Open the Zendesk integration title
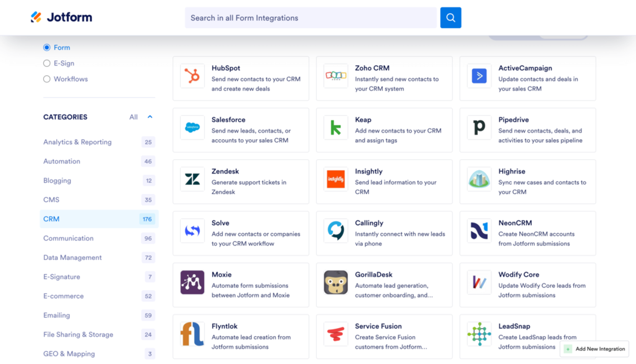Image resolution: width=636 pixels, height=364 pixels. coord(225,171)
